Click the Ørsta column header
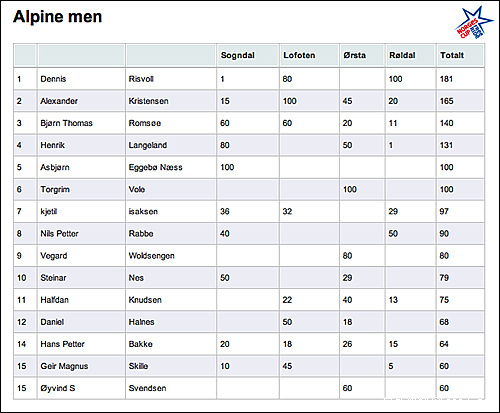Viewport: 500px width, 413px height. coord(354,55)
